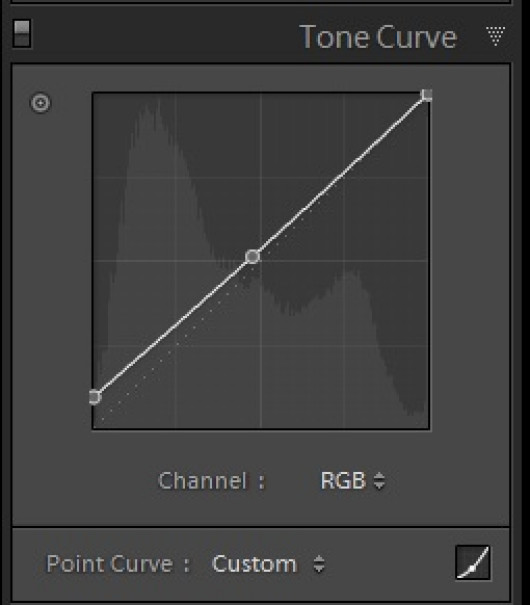Click the Channel label
Screen dimensions: 530x605
[x=211, y=481]
